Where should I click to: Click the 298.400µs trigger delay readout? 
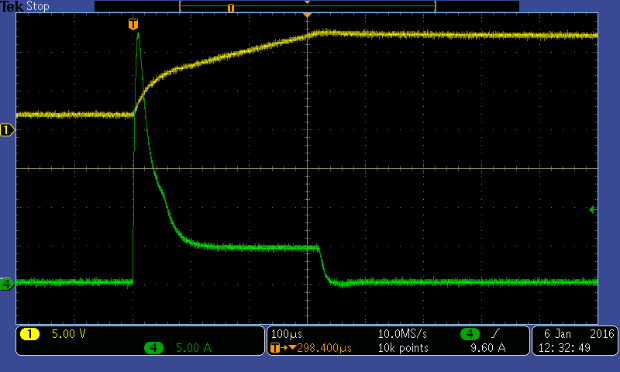pyautogui.click(x=324, y=348)
